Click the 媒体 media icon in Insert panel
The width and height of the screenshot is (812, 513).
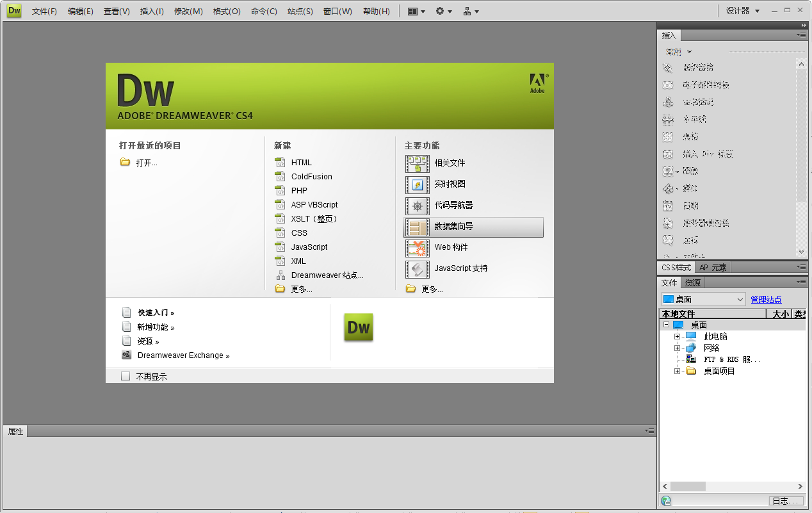tap(668, 188)
